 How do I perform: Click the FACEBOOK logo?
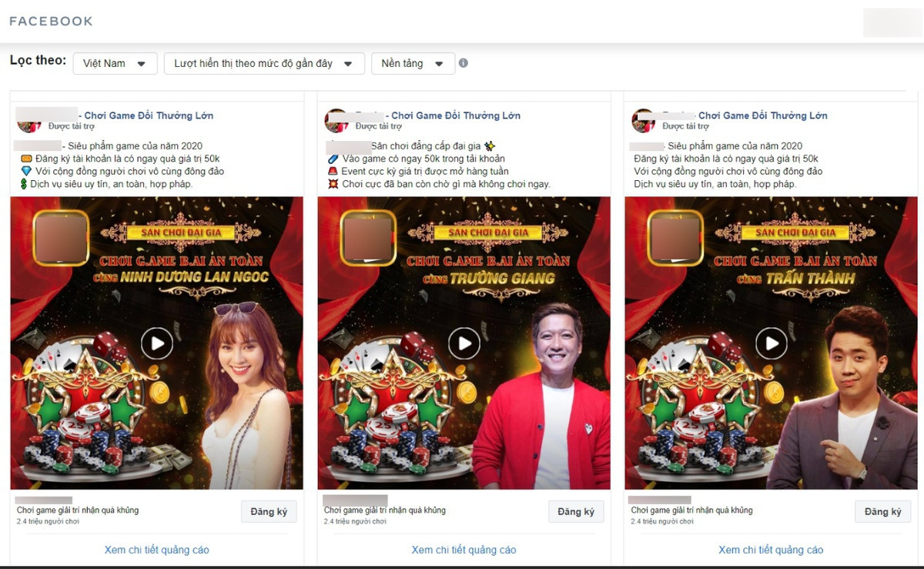[x=50, y=22]
